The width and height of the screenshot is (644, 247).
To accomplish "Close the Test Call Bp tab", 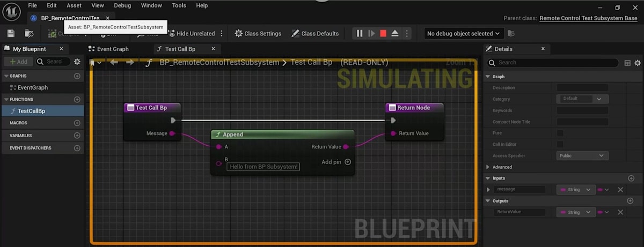I will 213,49.
